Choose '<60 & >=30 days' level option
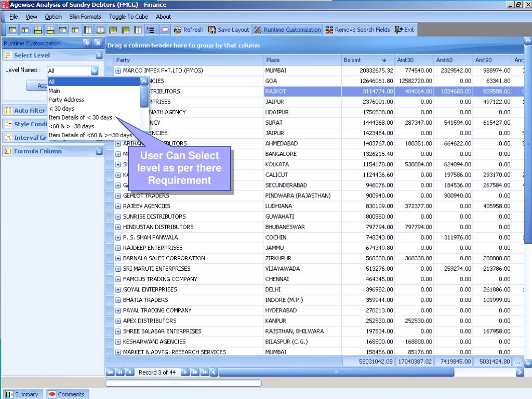This screenshot has height=399, width=532. [x=94, y=126]
